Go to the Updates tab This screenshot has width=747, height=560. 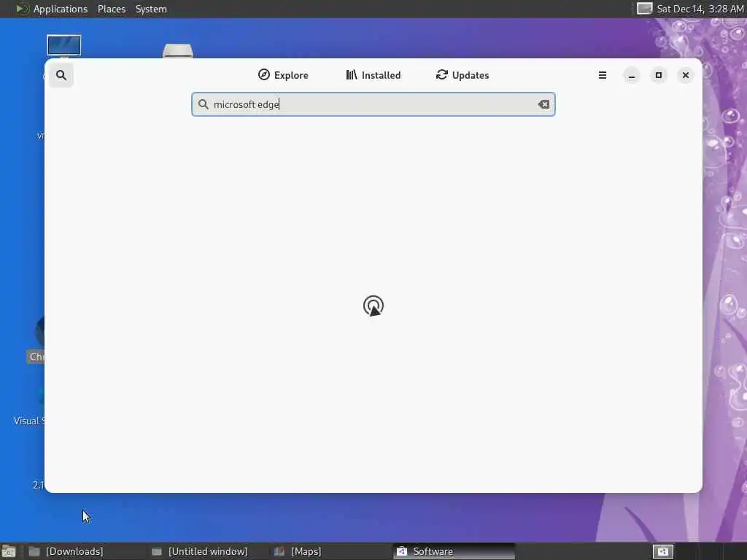[x=462, y=75]
